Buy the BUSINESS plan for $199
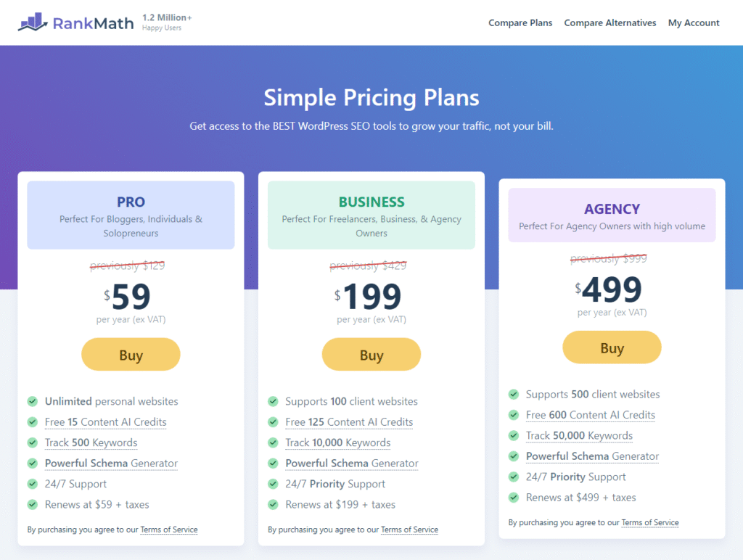 371,355
